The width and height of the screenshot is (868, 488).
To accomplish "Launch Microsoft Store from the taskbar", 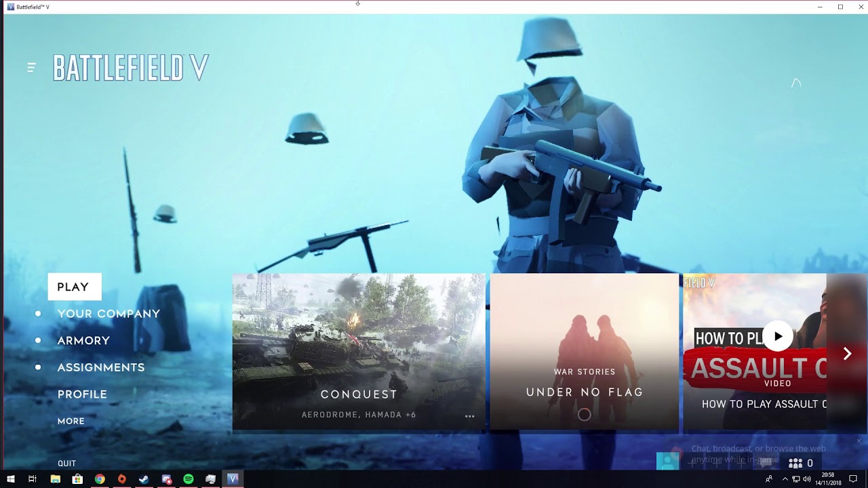I will (77, 479).
